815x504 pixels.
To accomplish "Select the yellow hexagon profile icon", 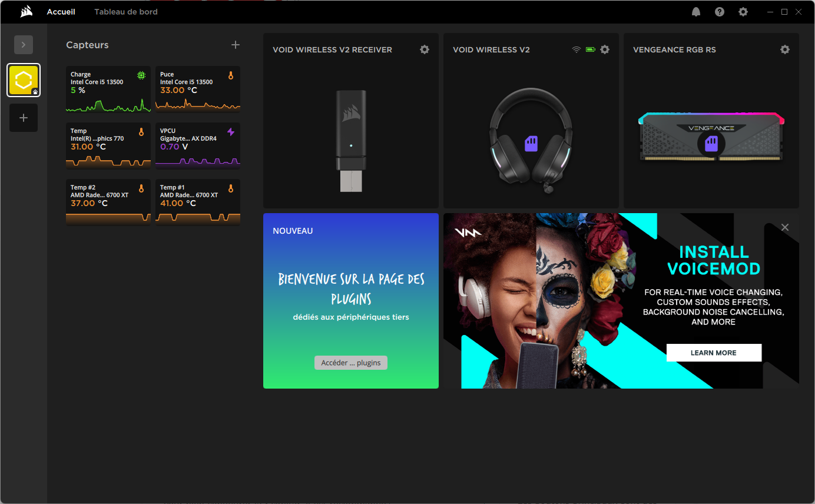I will tap(24, 80).
